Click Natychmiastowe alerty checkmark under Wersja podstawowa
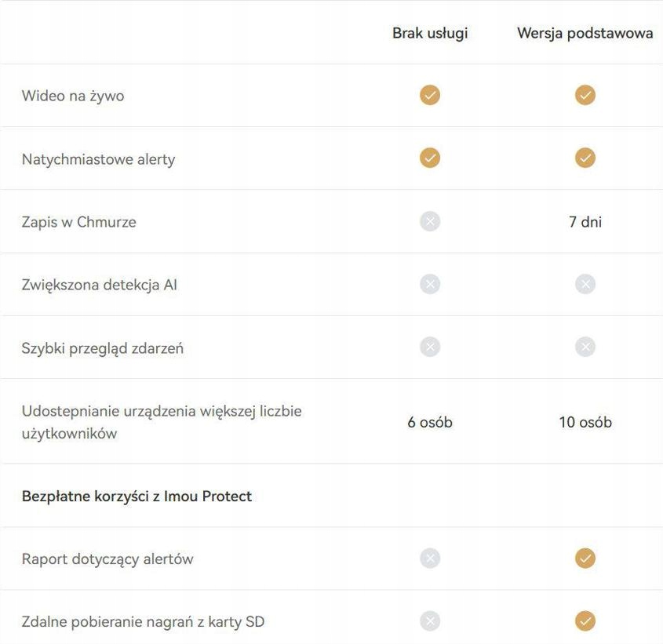The height and width of the screenshot is (644, 663). [x=585, y=158]
